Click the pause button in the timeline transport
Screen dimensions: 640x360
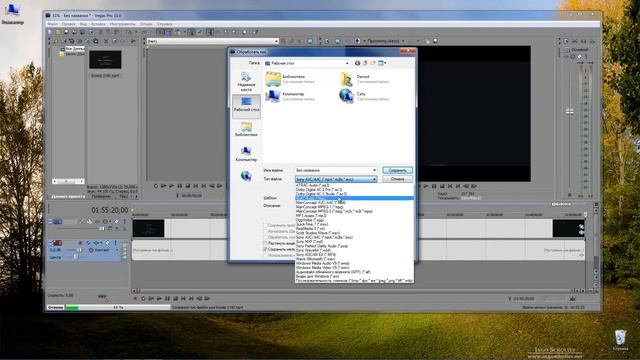pyautogui.click(x=167, y=298)
